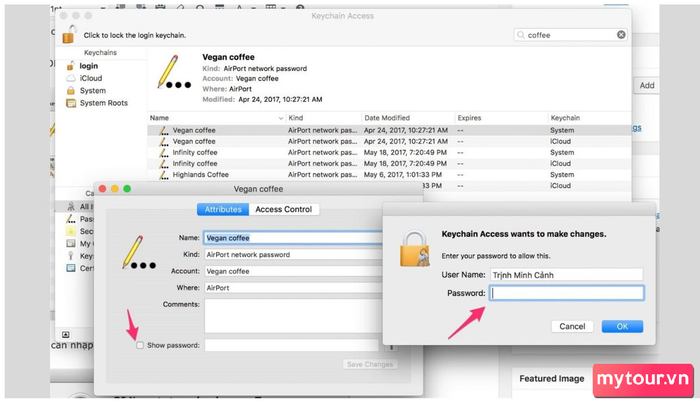This screenshot has width=700, height=405.
Task: Select the System keychain in the sidebar
Action: (x=93, y=91)
